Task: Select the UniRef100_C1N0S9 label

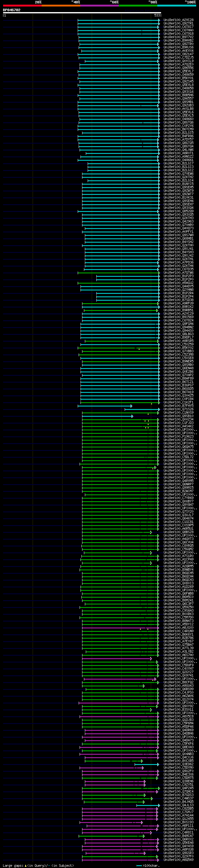Action: pos(179,413)
